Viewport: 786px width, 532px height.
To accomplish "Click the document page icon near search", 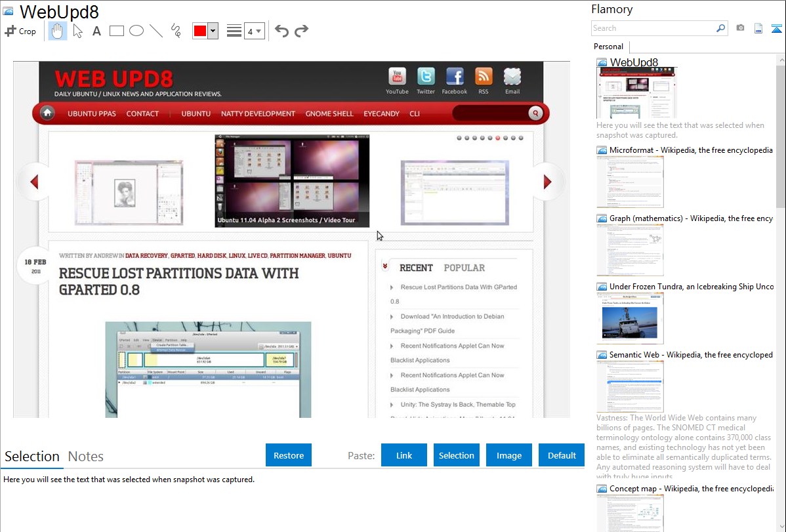I will pos(758,28).
